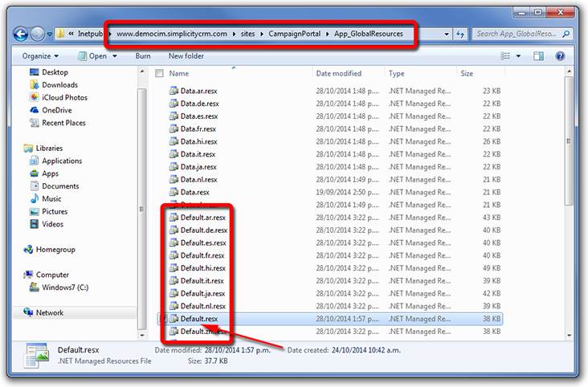588x387 pixels.
Task: Select the Data.it.resx file icon
Action: tap(174, 154)
